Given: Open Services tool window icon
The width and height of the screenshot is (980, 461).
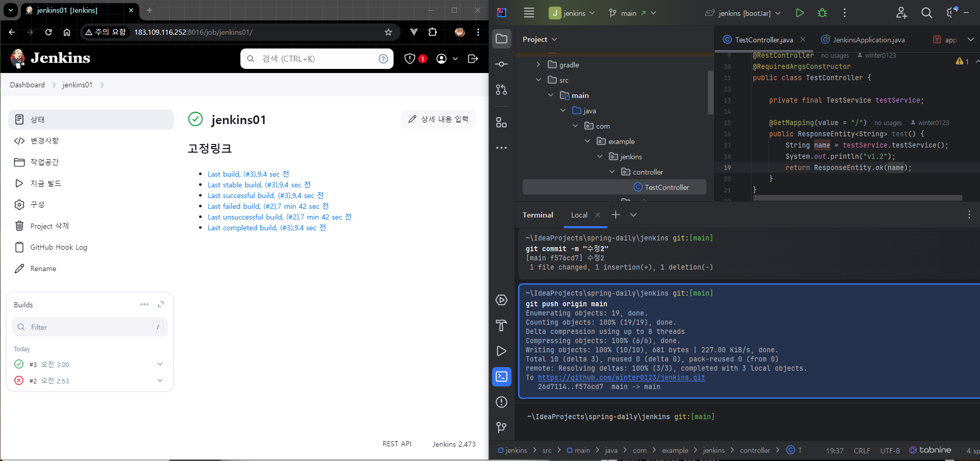Looking at the screenshot, I should click(x=502, y=300).
